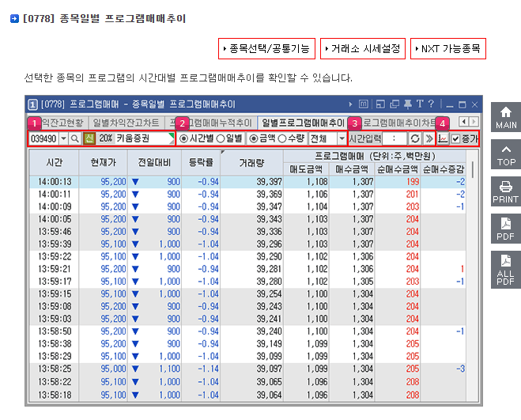This screenshot has width=521, height=420.
Task: Open the NXT 가능종목 link
Action: pyautogui.click(x=448, y=49)
